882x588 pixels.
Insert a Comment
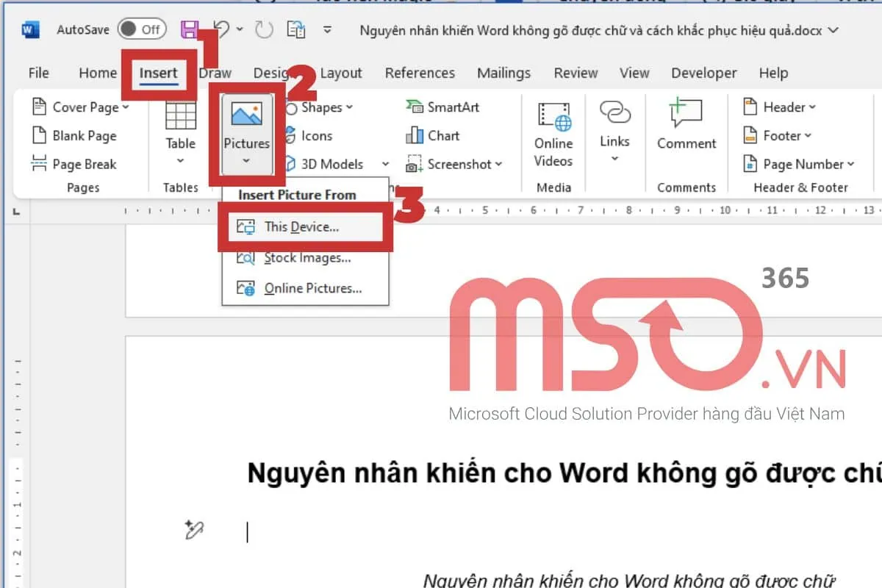pos(685,135)
